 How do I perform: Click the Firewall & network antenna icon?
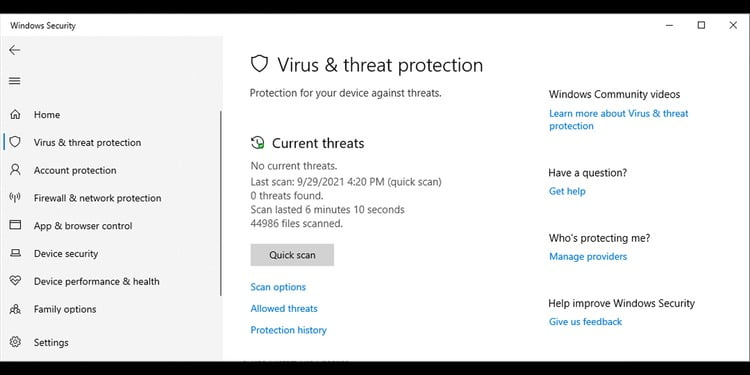pyautogui.click(x=15, y=198)
